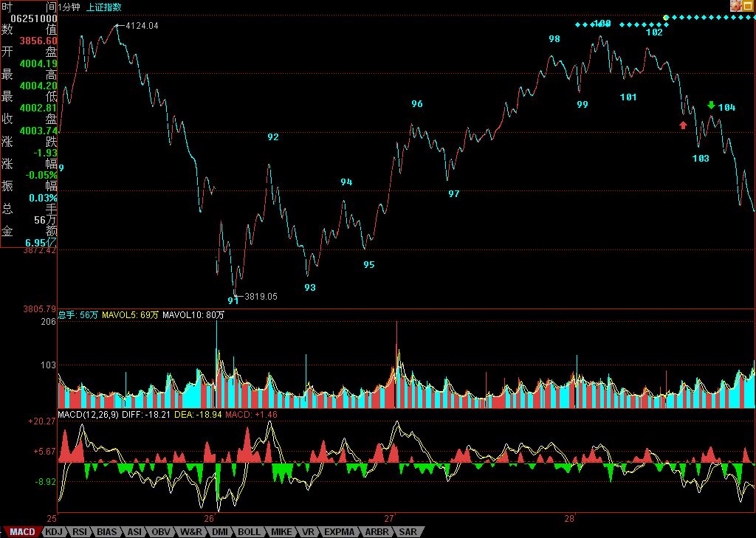Click the red gear settings icon

736,6
